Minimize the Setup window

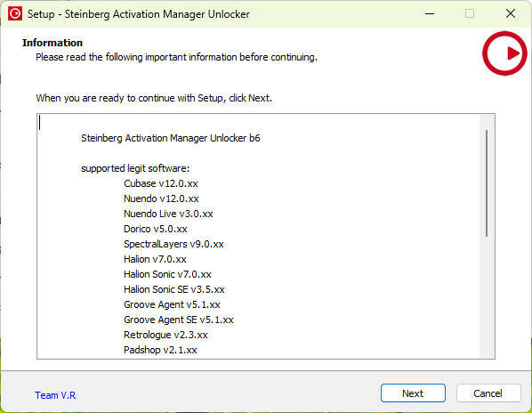pos(430,14)
